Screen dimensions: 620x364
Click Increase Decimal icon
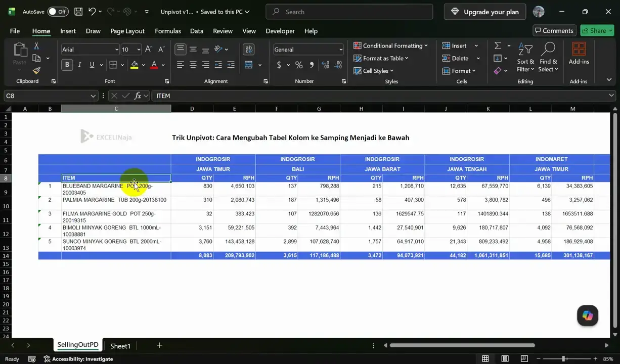(325, 65)
